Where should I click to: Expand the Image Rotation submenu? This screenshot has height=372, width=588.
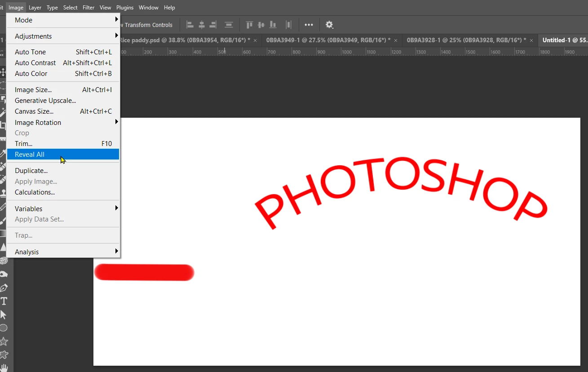point(63,122)
